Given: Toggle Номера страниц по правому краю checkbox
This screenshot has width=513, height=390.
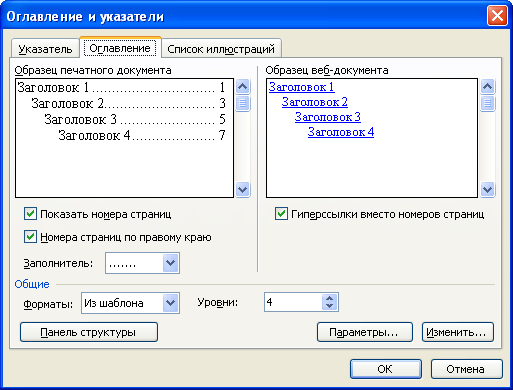Looking at the screenshot, I should tap(30, 237).
